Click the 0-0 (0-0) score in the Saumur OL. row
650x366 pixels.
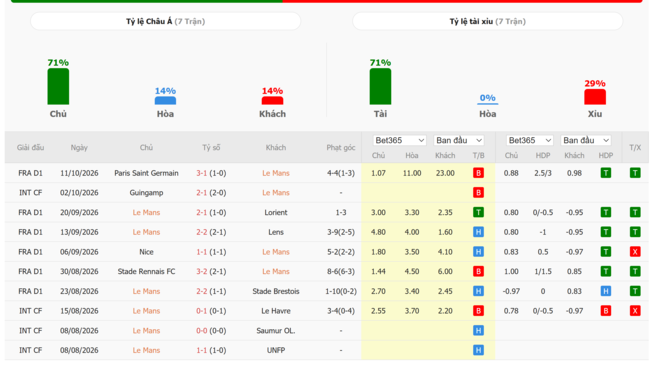click(211, 330)
